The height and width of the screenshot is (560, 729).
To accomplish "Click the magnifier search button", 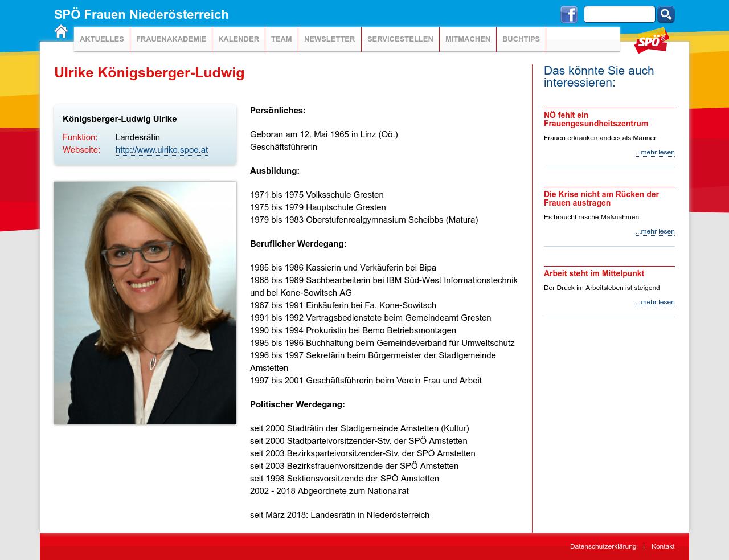I will [666, 14].
